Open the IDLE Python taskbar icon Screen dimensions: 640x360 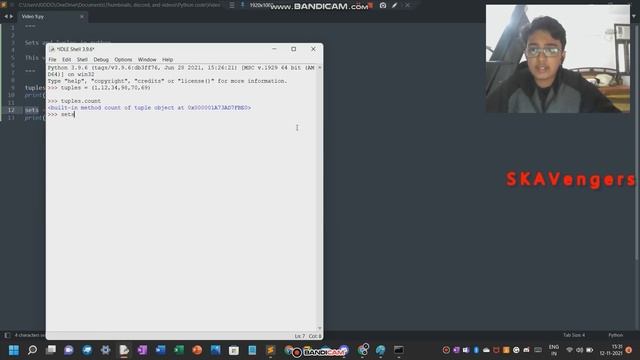(x=124, y=350)
